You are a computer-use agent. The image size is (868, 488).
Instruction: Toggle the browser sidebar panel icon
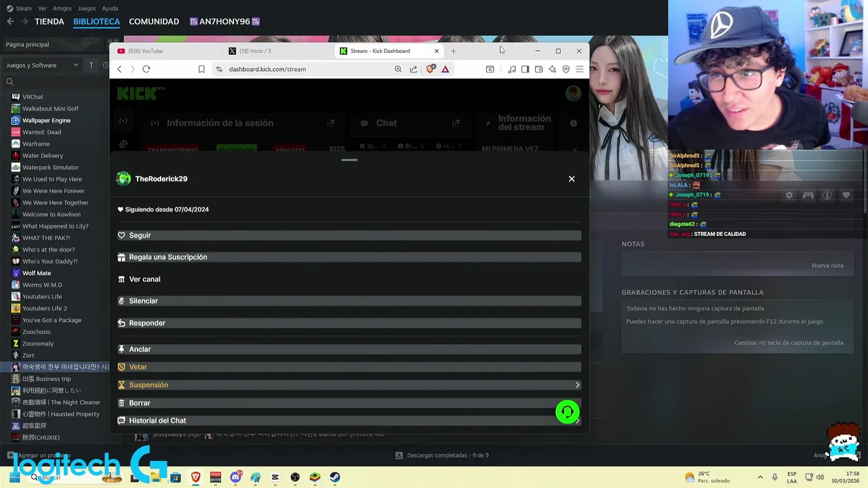[525, 69]
